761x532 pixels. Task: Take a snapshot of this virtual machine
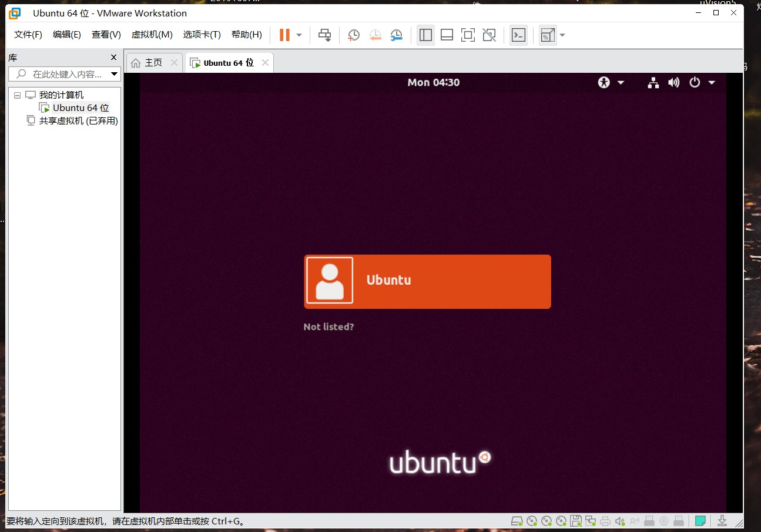(354, 35)
